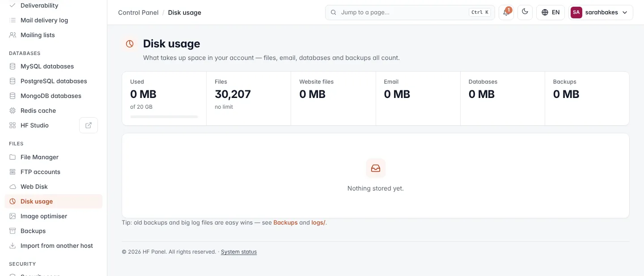Toggle dark mode moon icon

point(525,13)
